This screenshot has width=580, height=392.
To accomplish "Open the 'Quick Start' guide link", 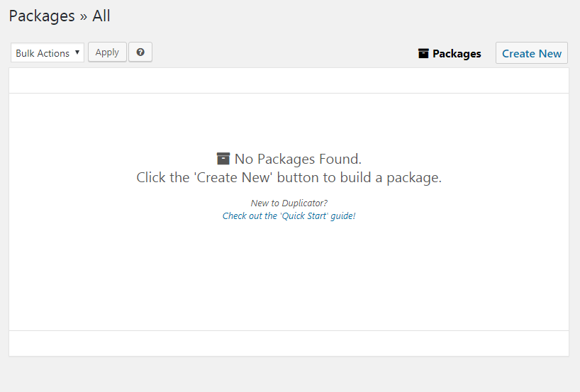I will 289,215.
